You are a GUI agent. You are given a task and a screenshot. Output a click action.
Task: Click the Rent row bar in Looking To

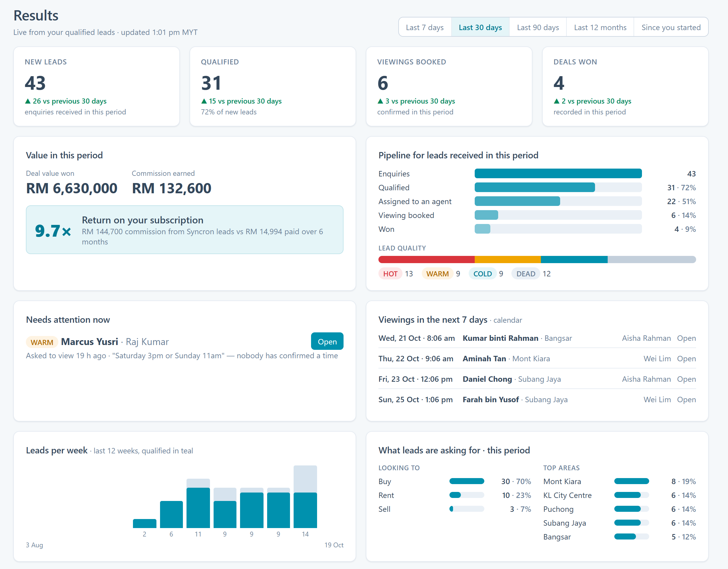[467, 495]
